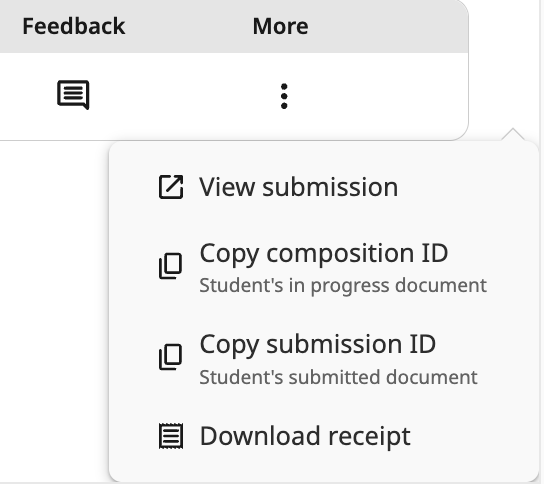The height and width of the screenshot is (484, 544).
Task: Open the feedback comment bubble icon
Action: click(x=73, y=95)
